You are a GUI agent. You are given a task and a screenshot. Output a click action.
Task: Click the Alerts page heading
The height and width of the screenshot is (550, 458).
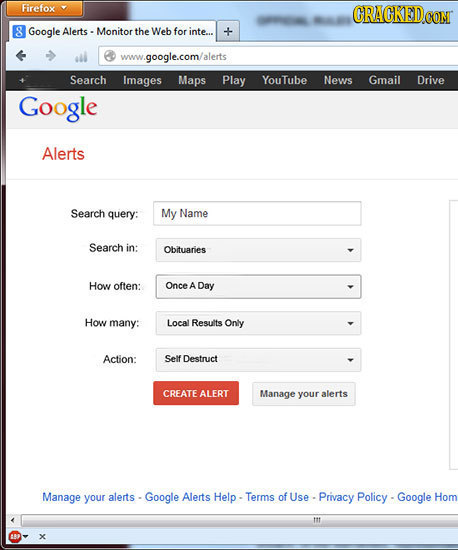pyautogui.click(x=63, y=154)
